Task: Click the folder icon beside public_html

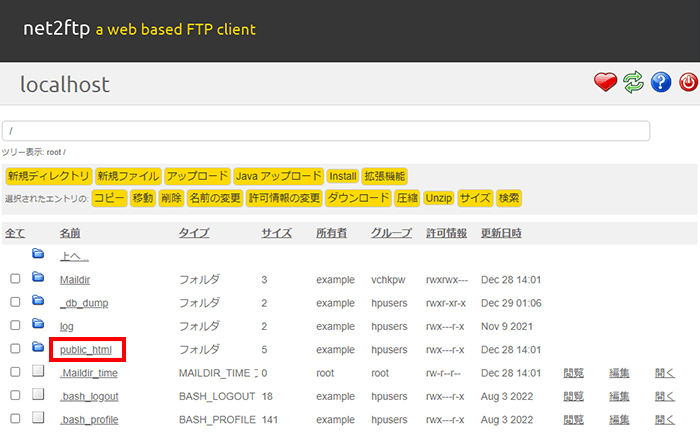Action: [x=38, y=348]
